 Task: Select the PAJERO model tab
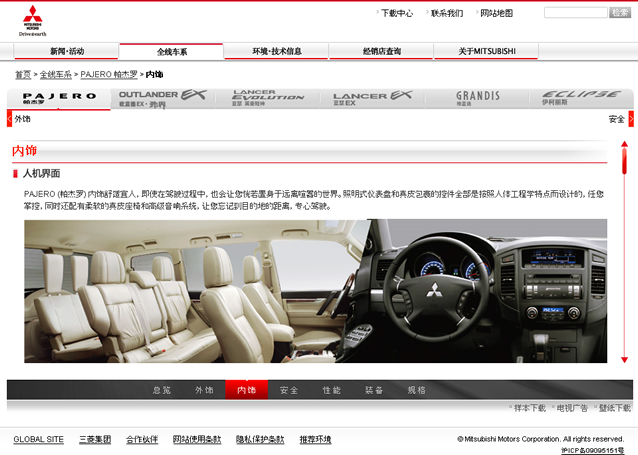coord(59,99)
